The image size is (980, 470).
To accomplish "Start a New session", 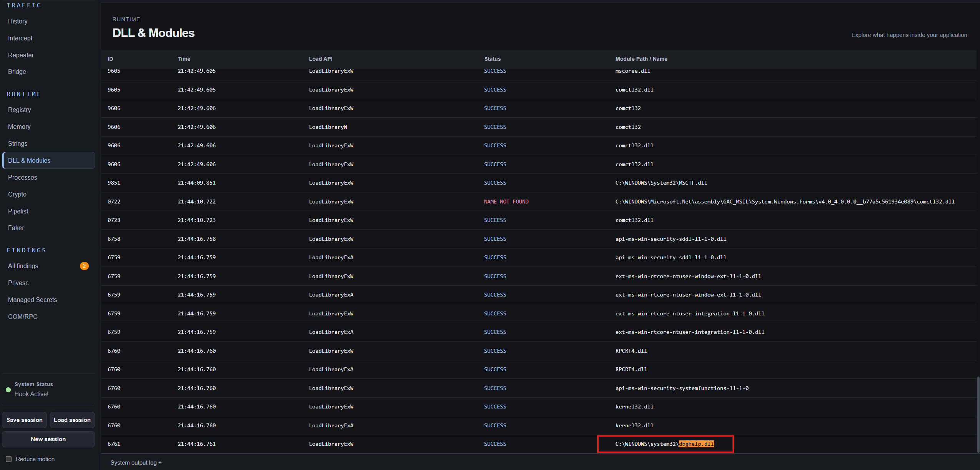I will [x=48, y=439].
